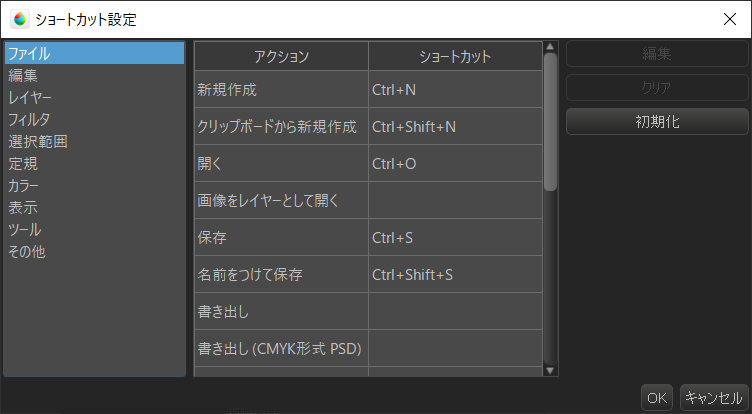This screenshot has width=752, height=414.
Task: Click the ショートカット column header
Action: click(x=455, y=56)
